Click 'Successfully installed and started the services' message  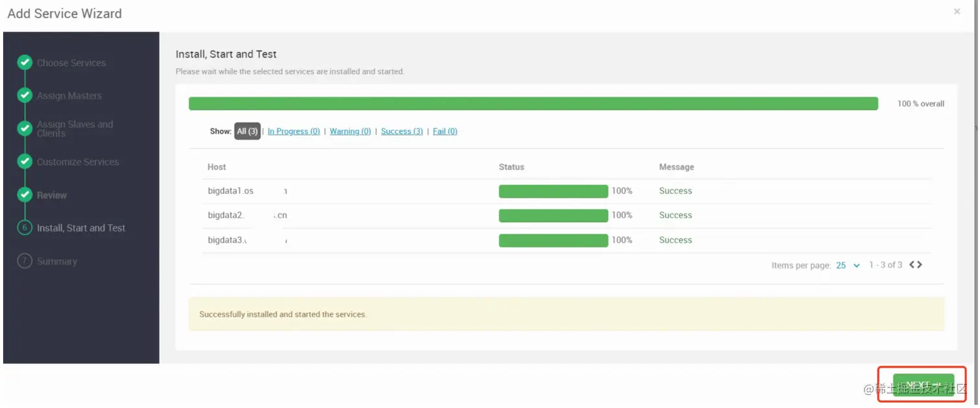click(x=283, y=314)
